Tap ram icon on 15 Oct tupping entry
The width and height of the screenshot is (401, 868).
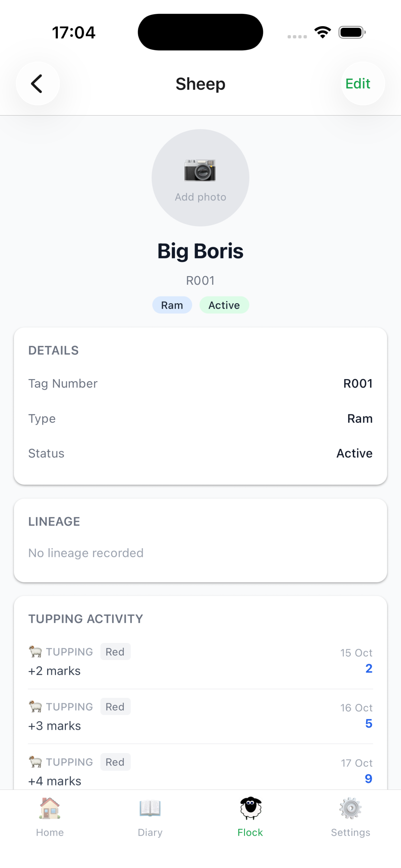[36, 652]
